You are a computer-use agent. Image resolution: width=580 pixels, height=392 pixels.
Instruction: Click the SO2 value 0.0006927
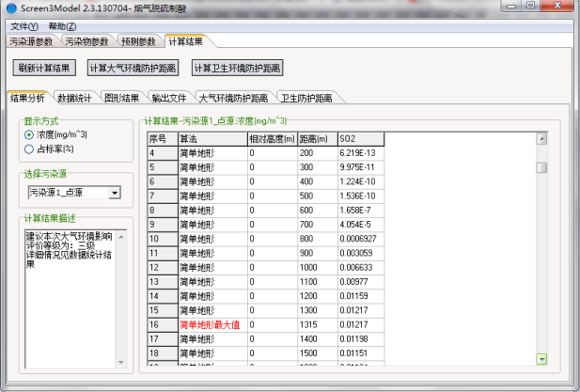click(x=361, y=239)
